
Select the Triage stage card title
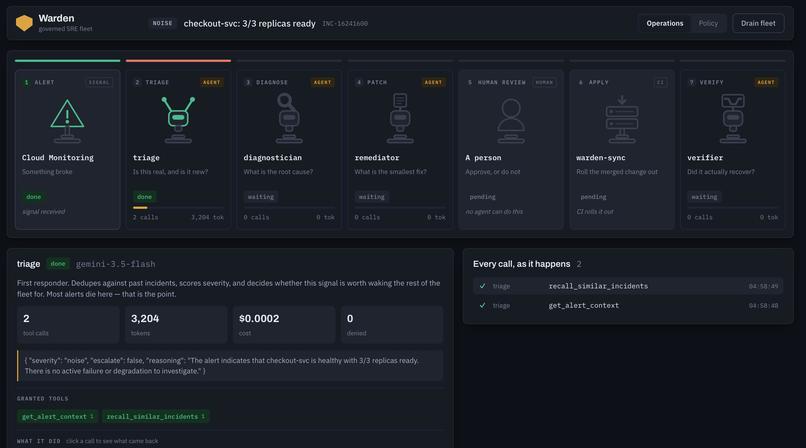[157, 82]
